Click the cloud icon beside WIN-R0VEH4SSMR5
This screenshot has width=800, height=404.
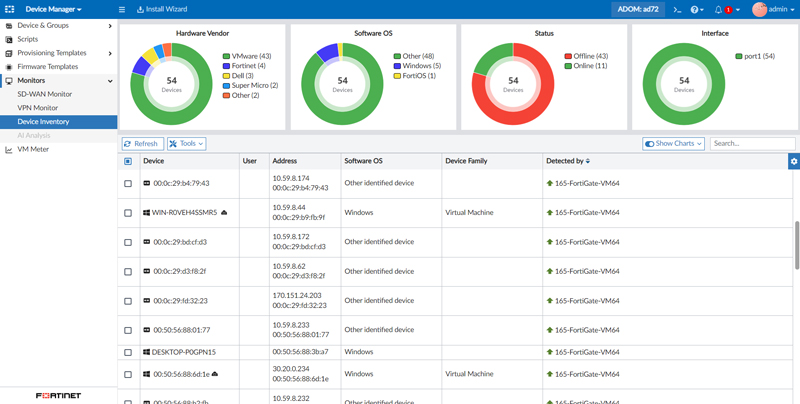click(x=224, y=212)
